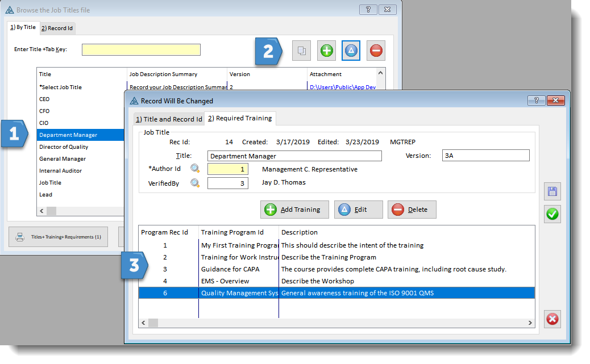Viewport: 590px width, 364px height.
Task: Click the Enter Title search field
Action: pyautogui.click(x=141, y=50)
